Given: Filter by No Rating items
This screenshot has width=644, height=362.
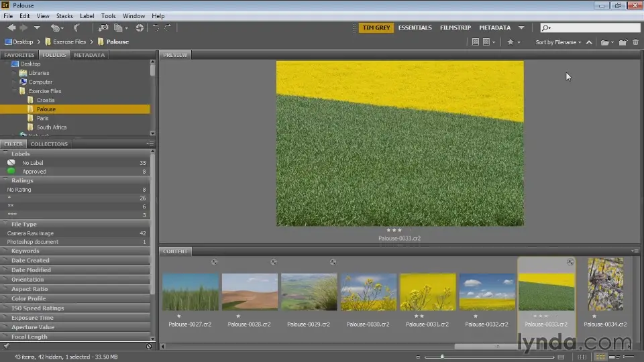Looking at the screenshot, I should pyautogui.click(x=19, y=190).
